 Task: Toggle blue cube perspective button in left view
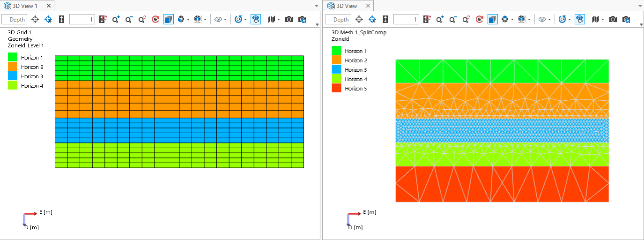pos(169,19)
